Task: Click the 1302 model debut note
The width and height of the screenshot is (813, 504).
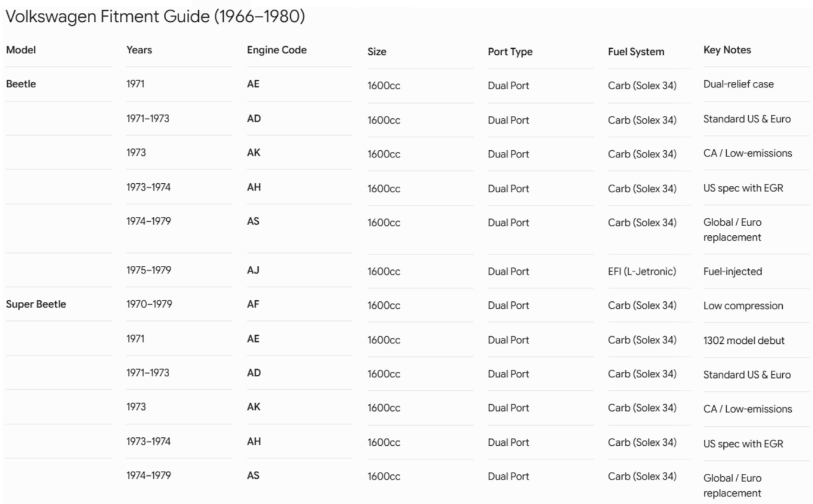Action: (x=744, y=340)
